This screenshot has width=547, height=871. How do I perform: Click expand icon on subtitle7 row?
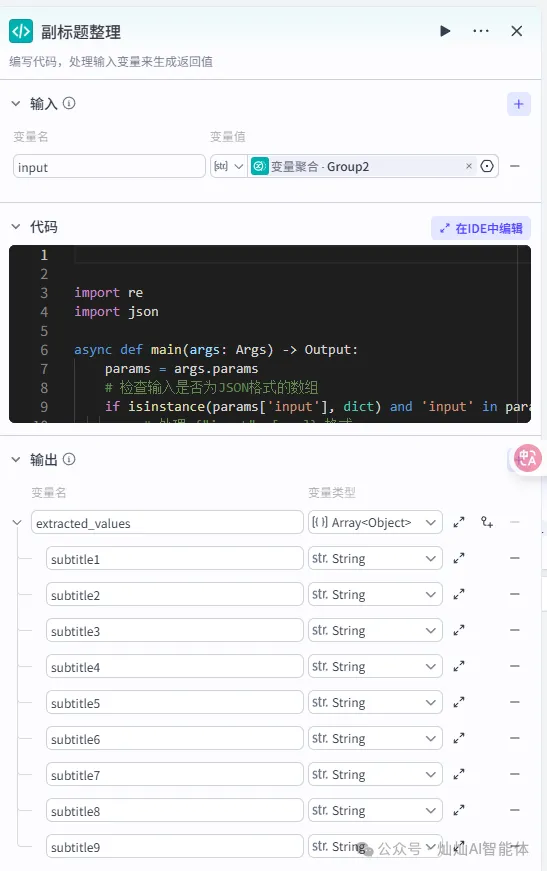coord(459,775)
